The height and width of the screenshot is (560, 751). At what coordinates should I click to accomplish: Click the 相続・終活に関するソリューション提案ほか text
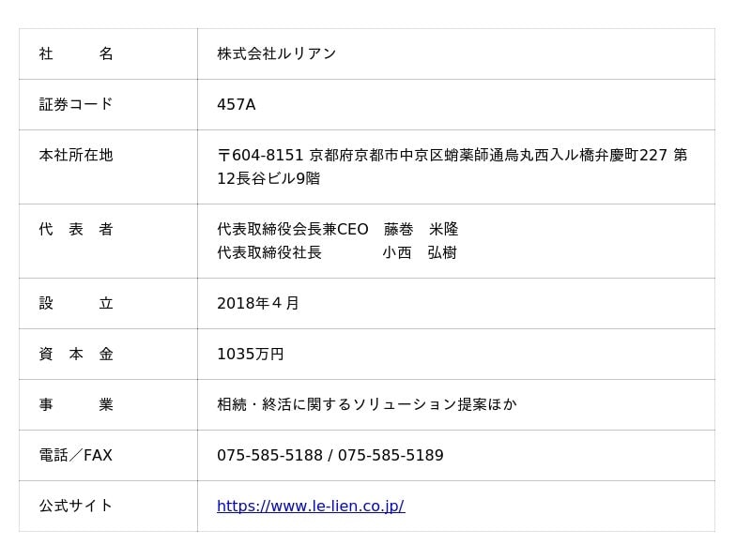[x=366, y=405]
